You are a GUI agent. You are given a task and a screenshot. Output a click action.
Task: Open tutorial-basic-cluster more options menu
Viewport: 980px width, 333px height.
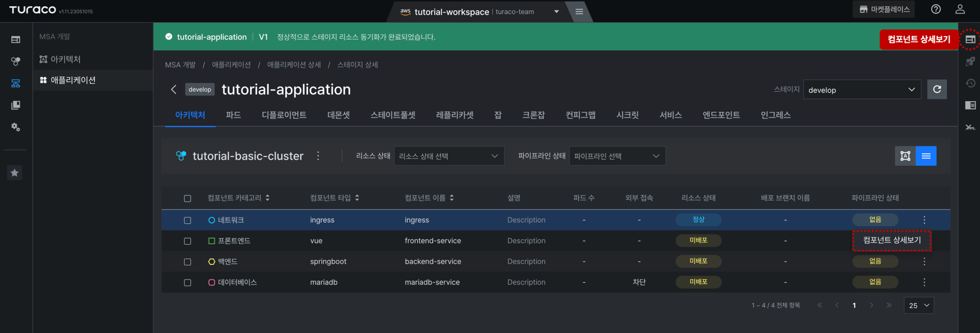pos(318,156)
